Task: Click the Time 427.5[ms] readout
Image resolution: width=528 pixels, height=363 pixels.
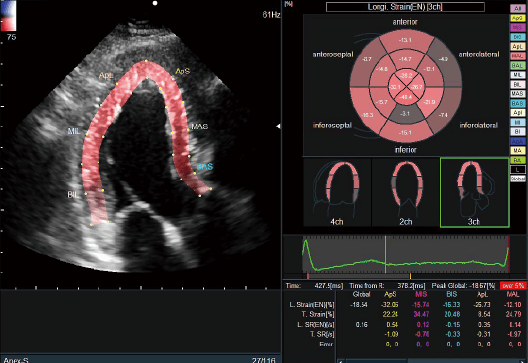Action: (x=315, y=286)
